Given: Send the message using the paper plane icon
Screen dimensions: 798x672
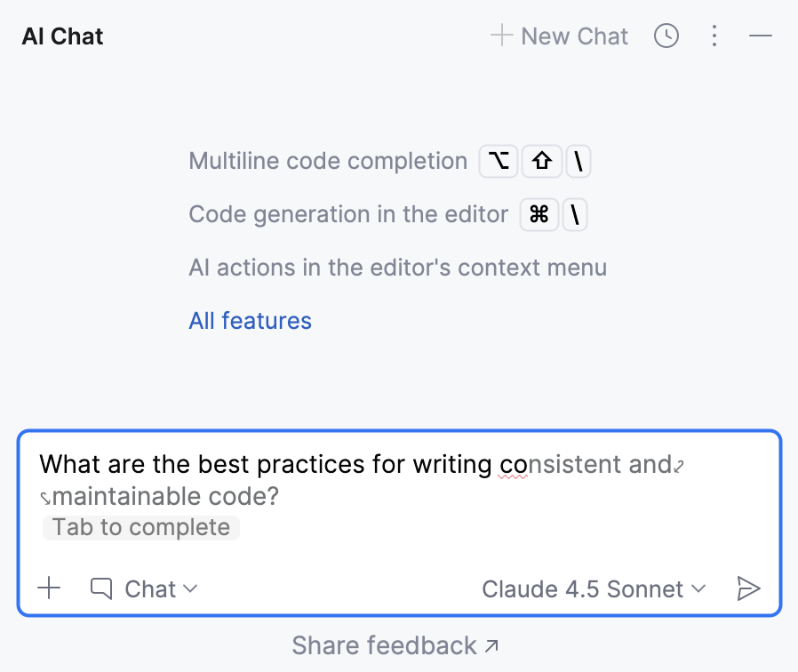Looking at the screenshot, I should (749, 588).
